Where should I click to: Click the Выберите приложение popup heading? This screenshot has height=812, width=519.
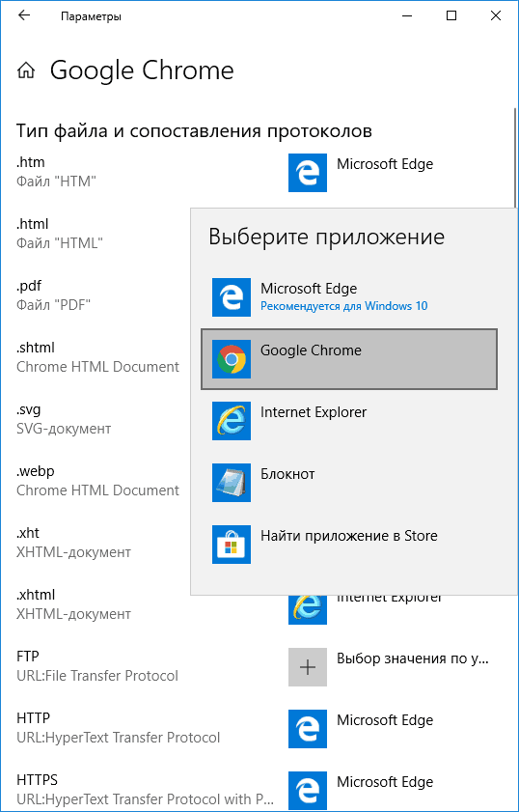point(326,237)
